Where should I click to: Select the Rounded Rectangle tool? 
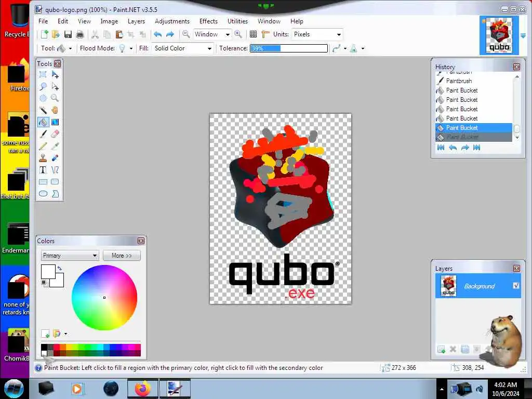click(x=55, y=182)
